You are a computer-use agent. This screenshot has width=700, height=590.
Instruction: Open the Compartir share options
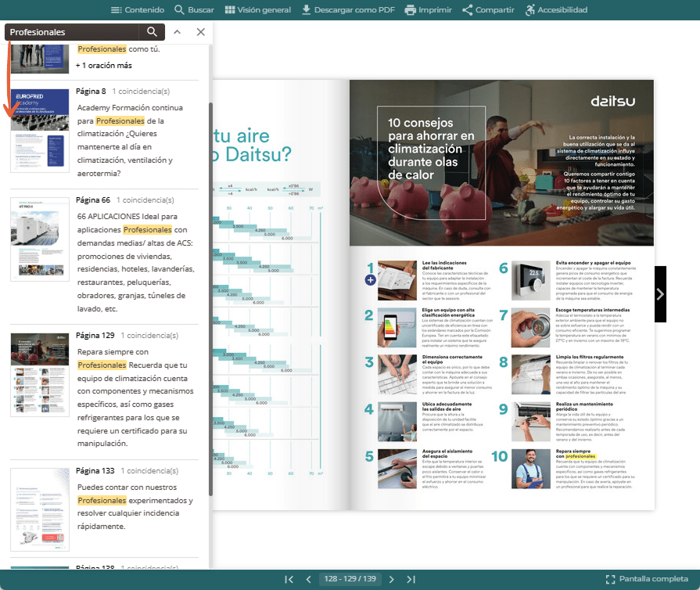pyautogui.click(x=488, y=10)
